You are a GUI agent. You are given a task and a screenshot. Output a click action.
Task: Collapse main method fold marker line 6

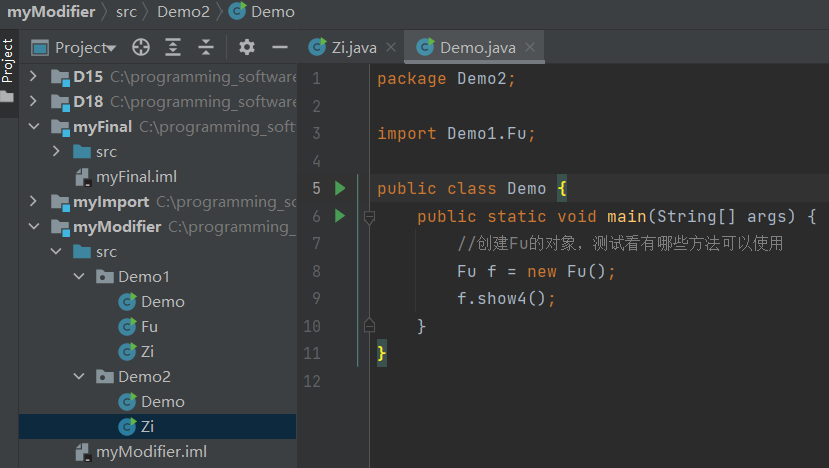(370, 217)
